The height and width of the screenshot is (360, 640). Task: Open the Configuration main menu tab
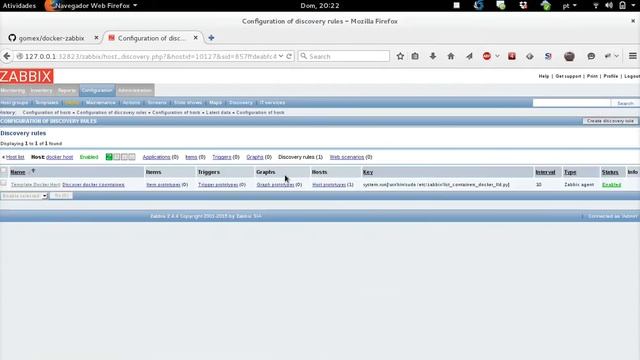pyautogui.click(x=97, y=90)
